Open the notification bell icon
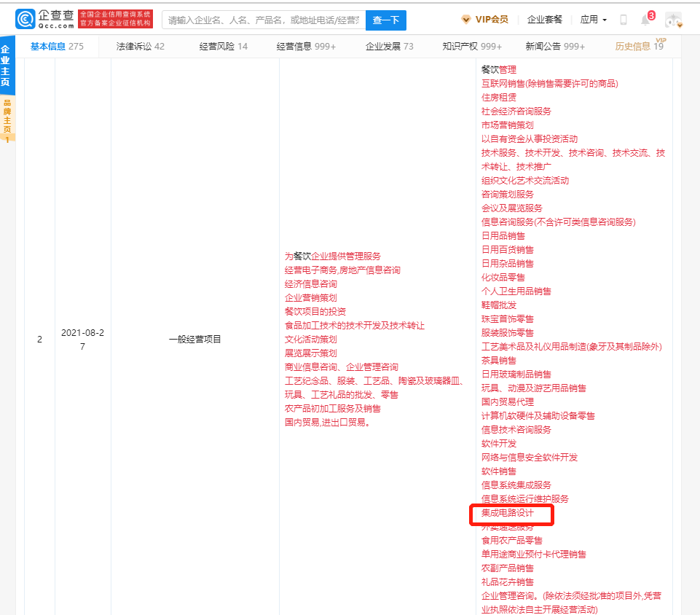700x615 pixels. pos(645,20)
